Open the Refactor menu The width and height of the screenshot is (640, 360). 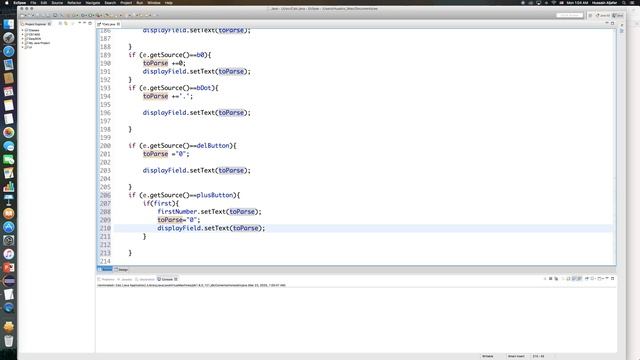[74, 2]
